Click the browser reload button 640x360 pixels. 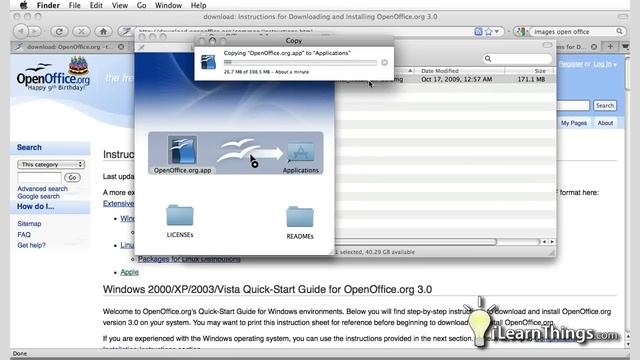(59, 31)
